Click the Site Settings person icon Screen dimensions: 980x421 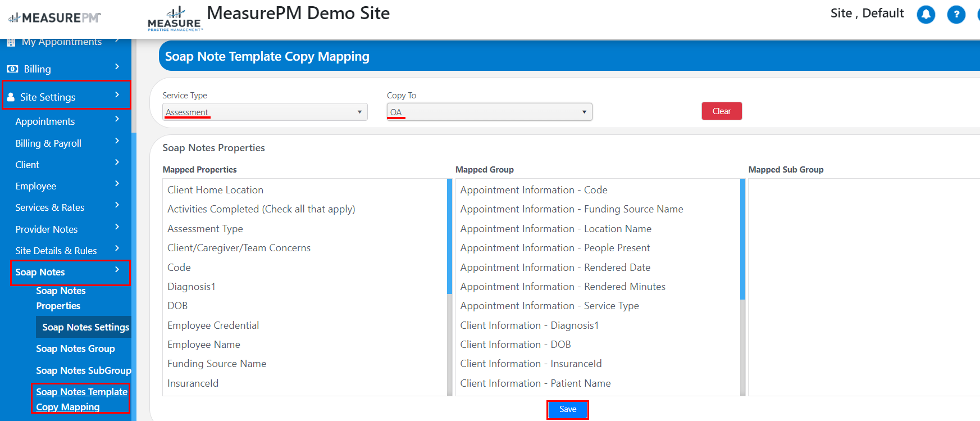click(11, 97)
